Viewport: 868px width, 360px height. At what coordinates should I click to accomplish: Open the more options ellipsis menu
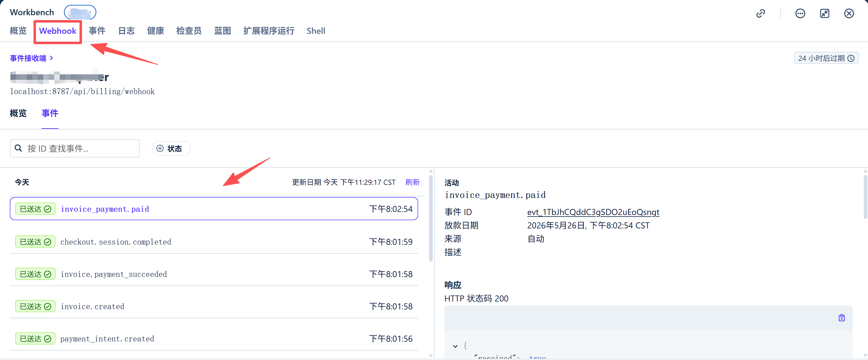point(800,13)
